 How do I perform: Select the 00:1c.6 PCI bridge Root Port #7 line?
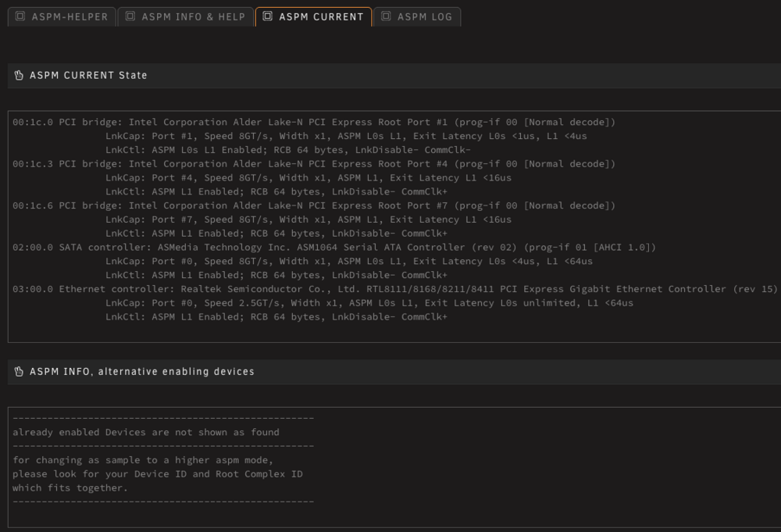point(314,205)
